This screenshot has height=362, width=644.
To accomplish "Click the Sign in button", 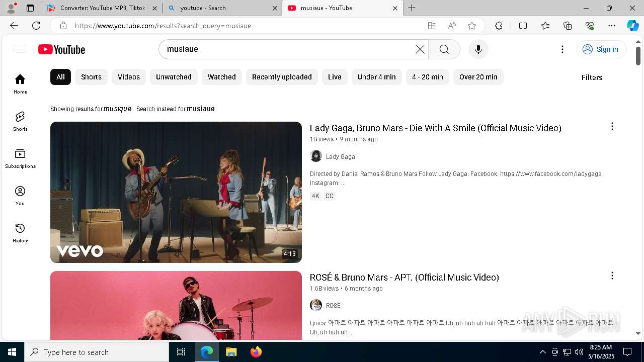I will [601, 49].
